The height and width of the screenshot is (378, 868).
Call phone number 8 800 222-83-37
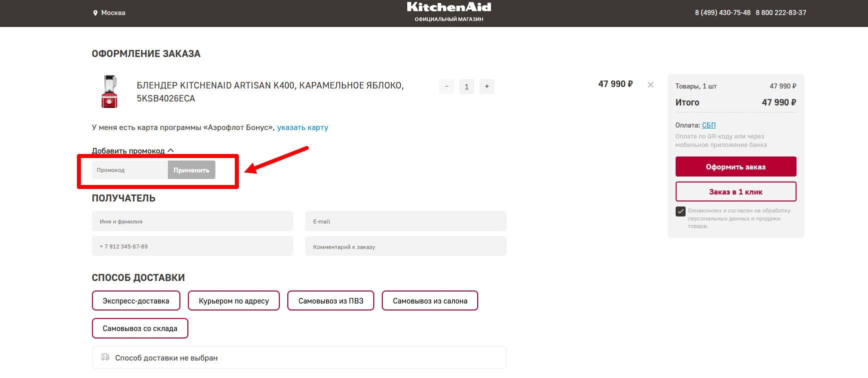point(781,12)
